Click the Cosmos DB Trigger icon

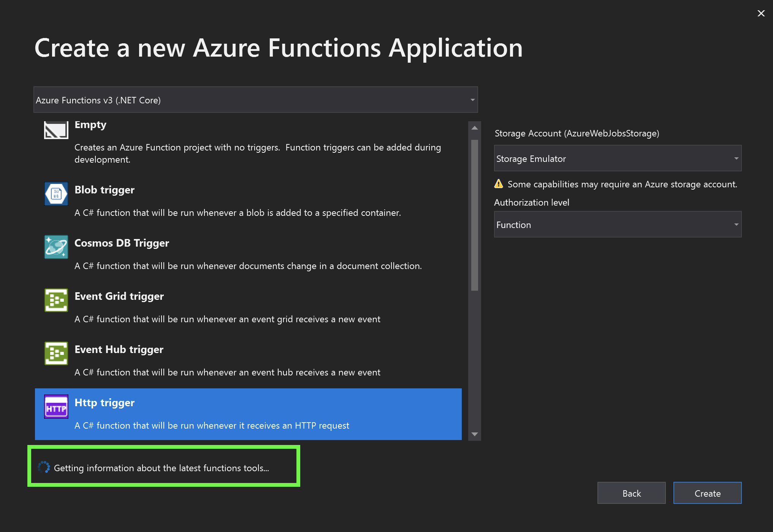point(56,247)
